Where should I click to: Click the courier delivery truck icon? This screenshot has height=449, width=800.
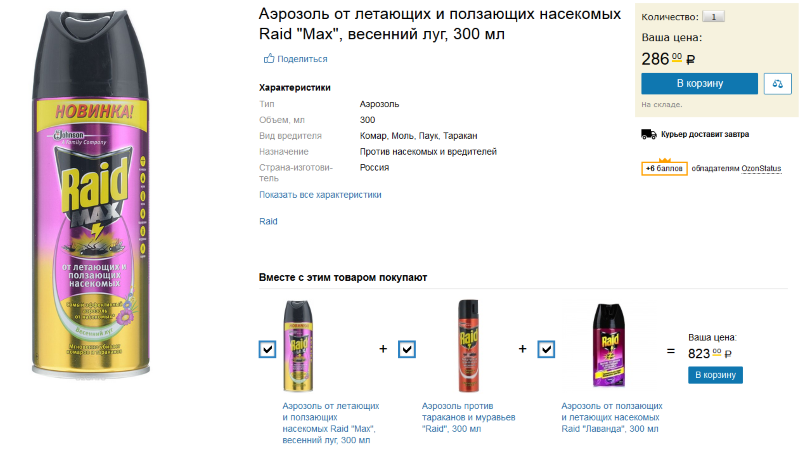tap(648, 134)
